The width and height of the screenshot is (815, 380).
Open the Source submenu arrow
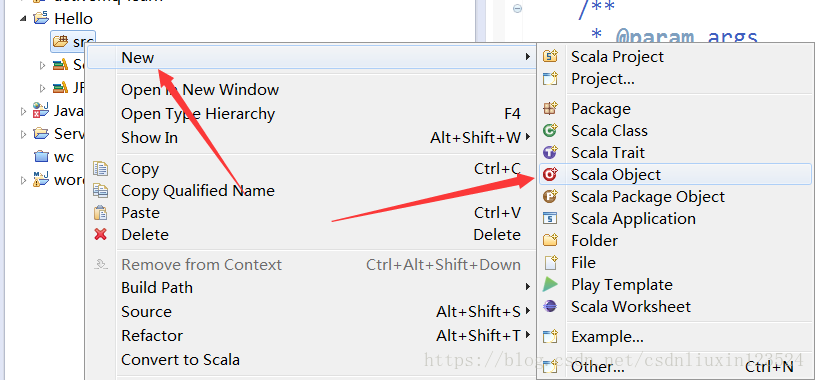[x=528, y=311]
